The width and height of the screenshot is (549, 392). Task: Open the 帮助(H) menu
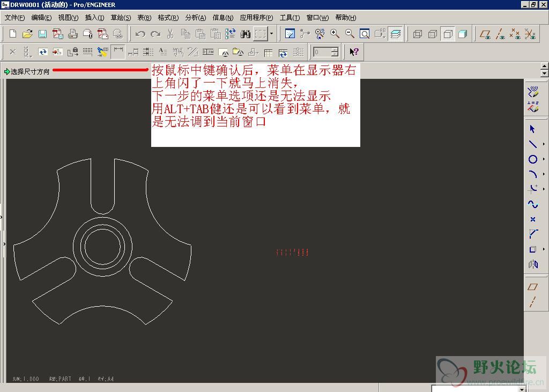[x=346, y=18]
